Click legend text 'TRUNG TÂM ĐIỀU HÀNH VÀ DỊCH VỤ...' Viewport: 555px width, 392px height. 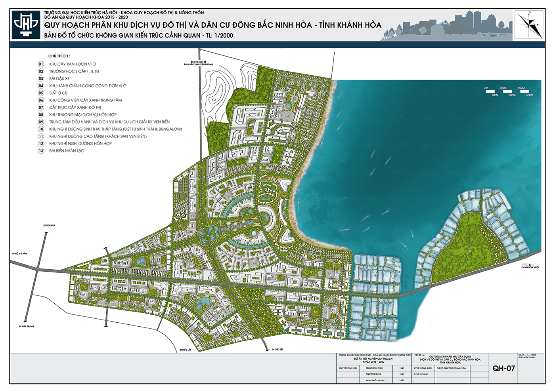click(x=109, y=122)
